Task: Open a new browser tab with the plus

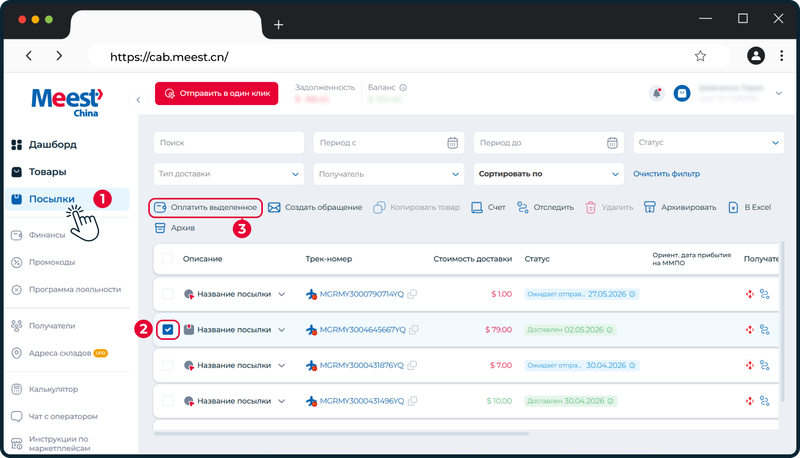Action: pos(279,24)
